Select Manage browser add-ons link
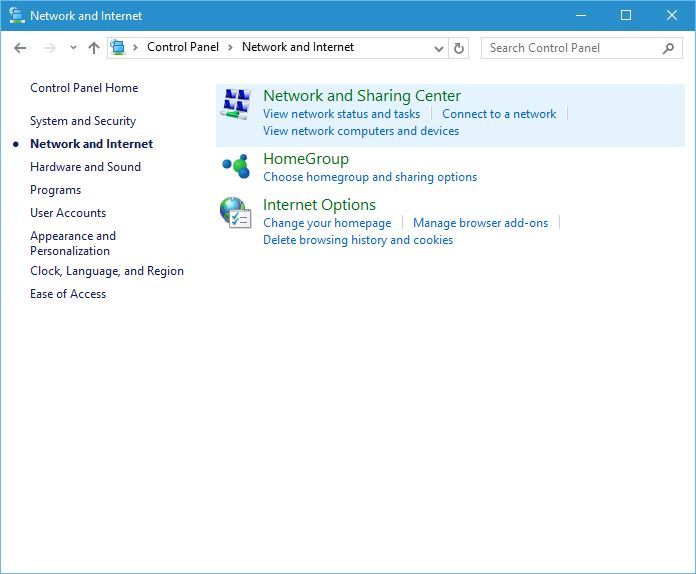This screenshot has height=574, width=696. coord(480,223)
